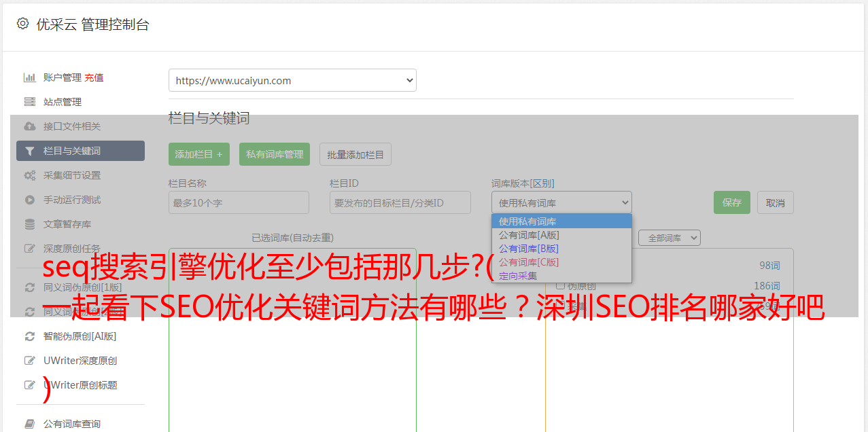This screenshot has height=432, width=868.
Task: Click the 栏目与关键词 page heading
Action: [x=209, y=118]
